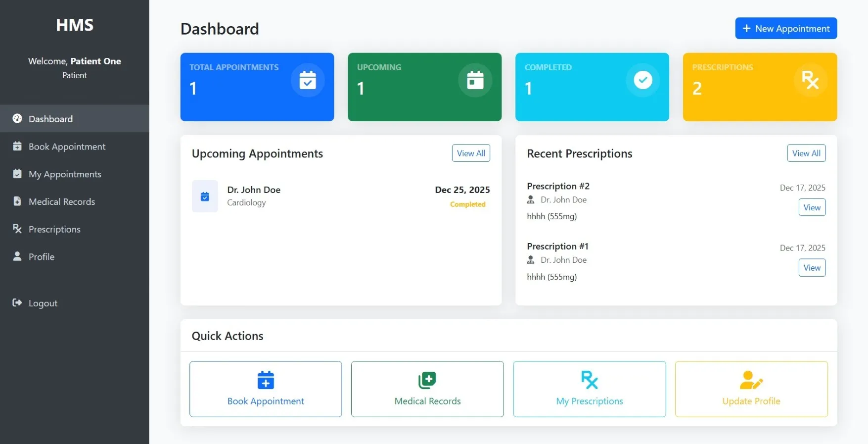Screen dimensions: 868x444
Task: Navigate to Medical Records in the sidebar
Action: (74, 201)
